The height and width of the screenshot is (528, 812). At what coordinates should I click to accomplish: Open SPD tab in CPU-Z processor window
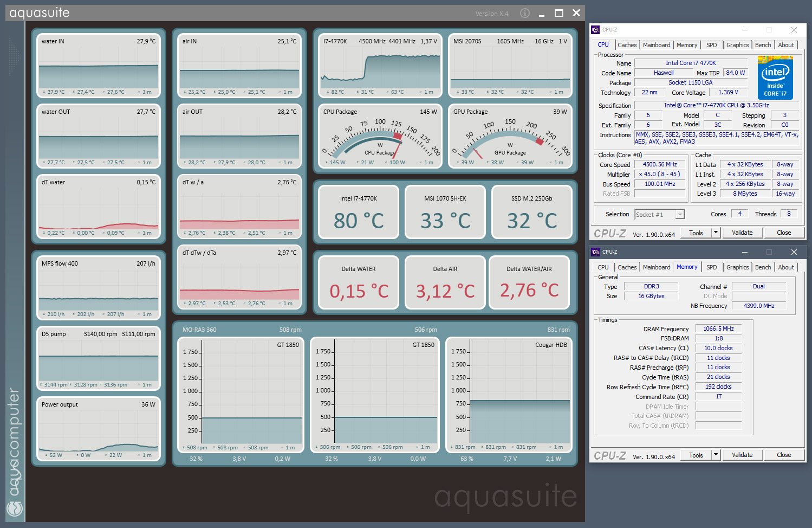click(712, 45)
